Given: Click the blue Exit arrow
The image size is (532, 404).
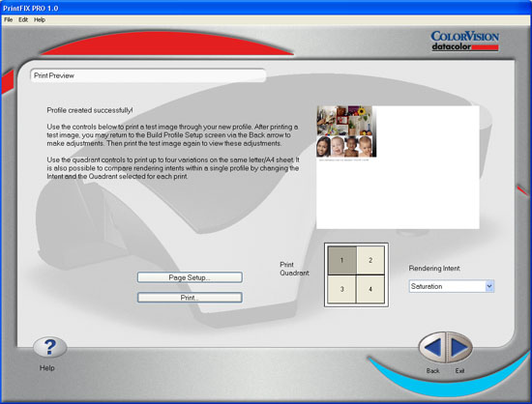Looking at the screenshot, I should coord(459,347).
